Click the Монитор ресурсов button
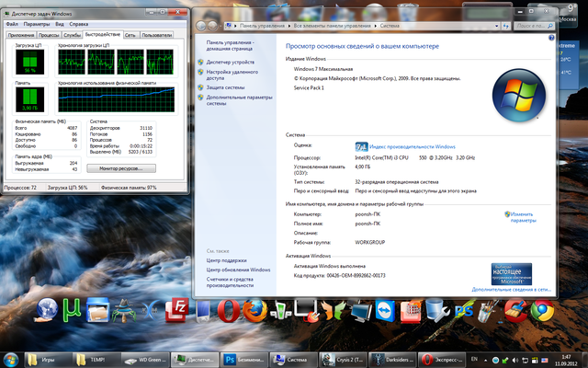 [121, 168]
